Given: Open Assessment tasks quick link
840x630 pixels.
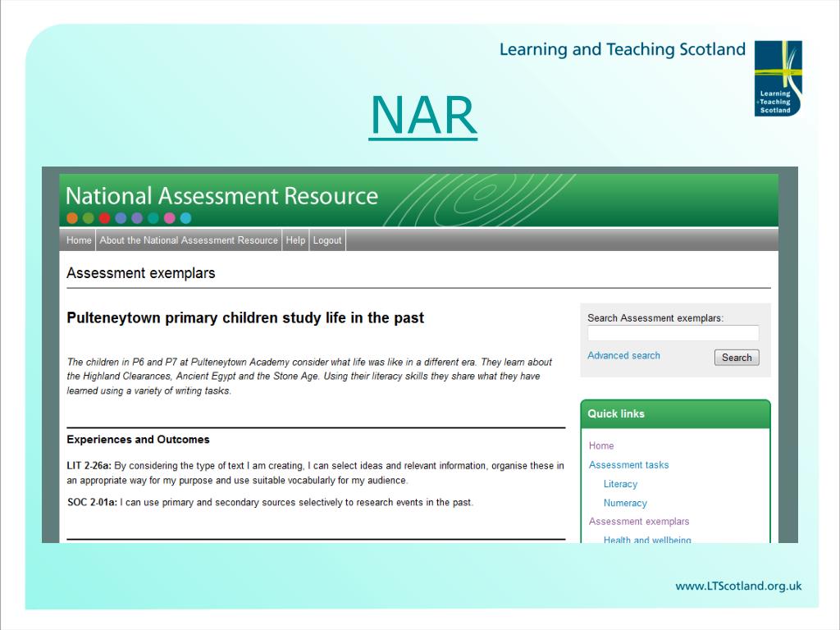Looking at the screenshot, I should pos(629,464).
